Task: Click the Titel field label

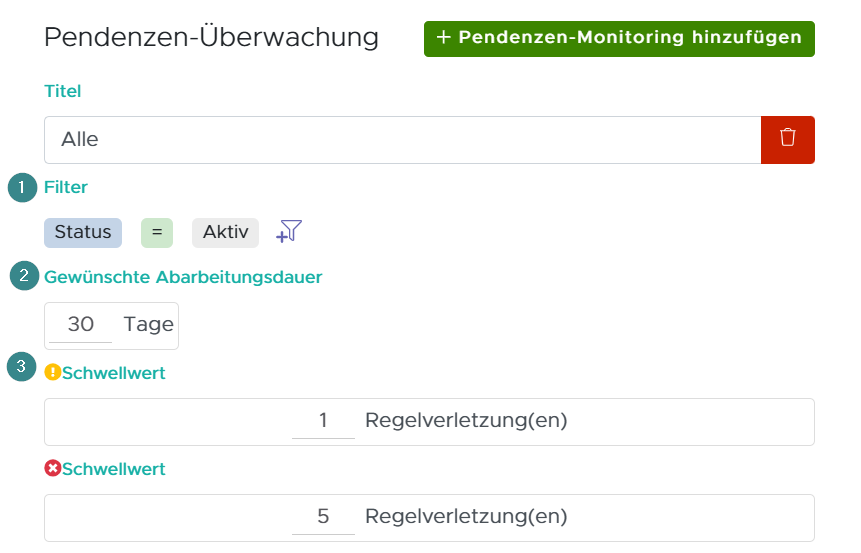Action: click(63, 91)
